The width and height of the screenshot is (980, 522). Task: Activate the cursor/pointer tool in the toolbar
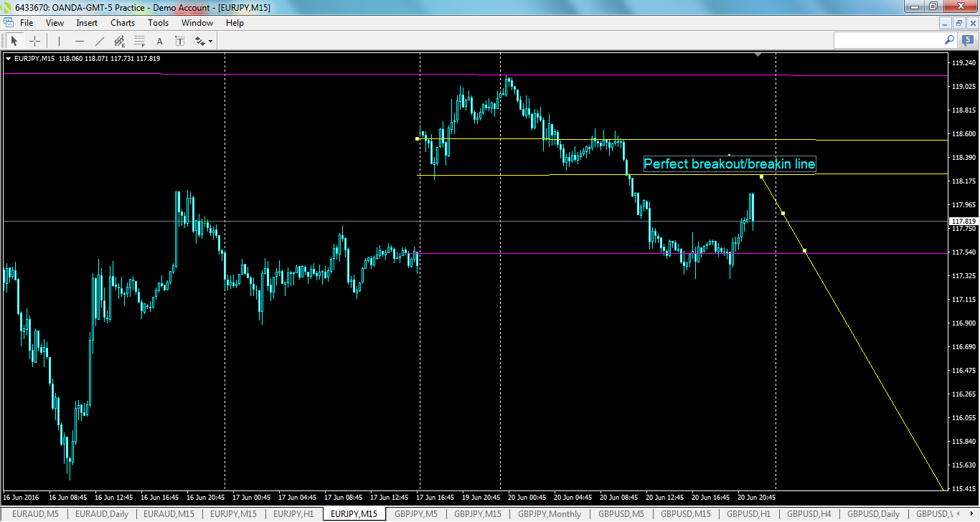(x=14, y=41)
